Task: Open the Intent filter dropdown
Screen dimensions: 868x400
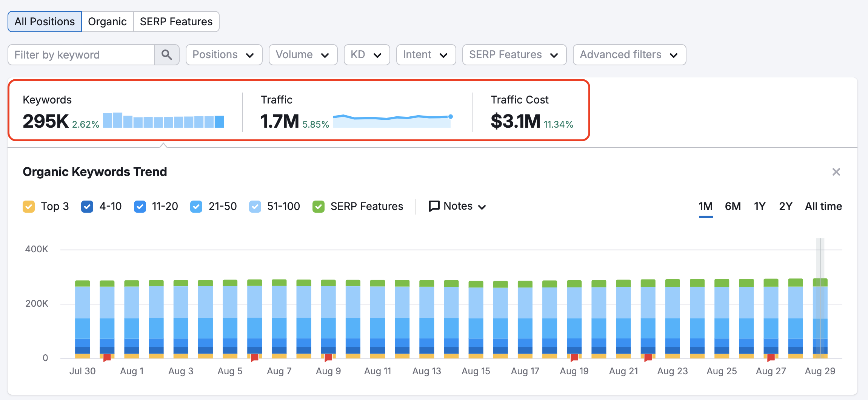Action: (x=426, y=55)
